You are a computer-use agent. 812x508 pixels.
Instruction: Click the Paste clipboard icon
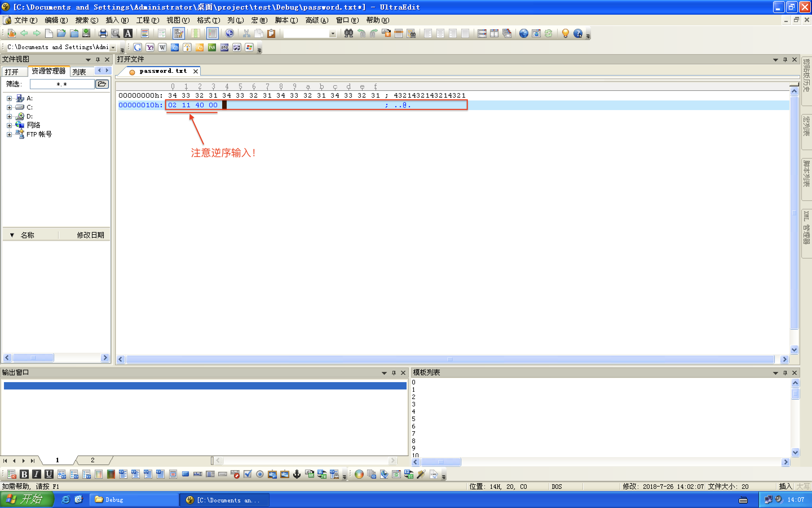click(271, 33)
